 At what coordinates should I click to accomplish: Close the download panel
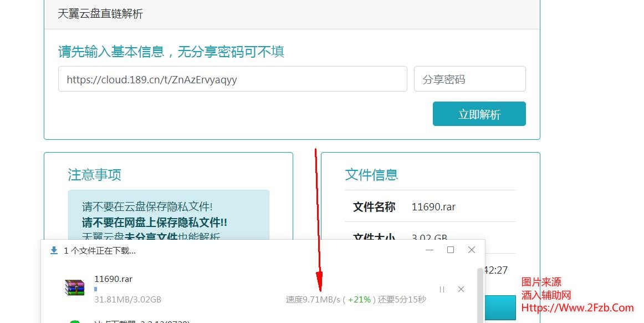point(472,250)
